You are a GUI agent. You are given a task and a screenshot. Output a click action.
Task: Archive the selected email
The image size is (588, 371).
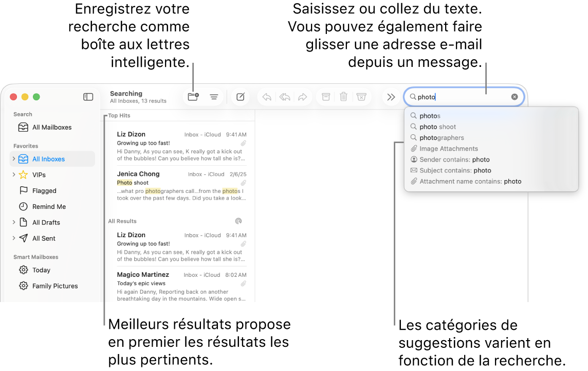coord(325,97)
